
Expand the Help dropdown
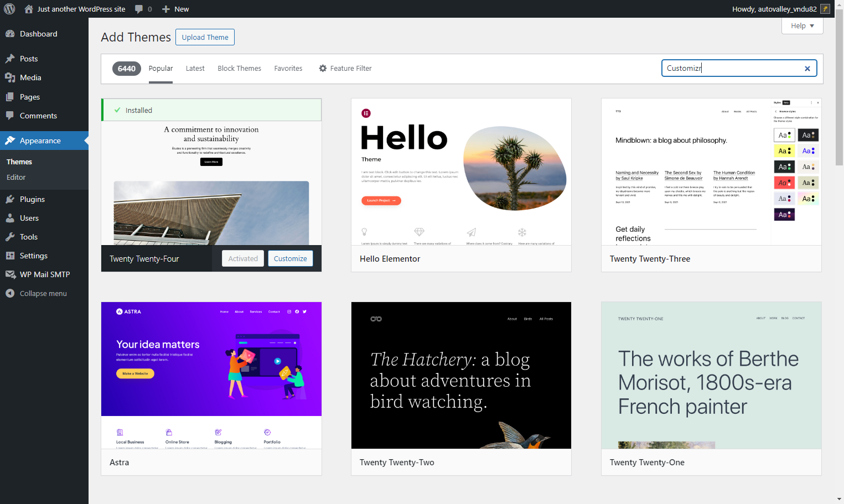tap(802, 26)
